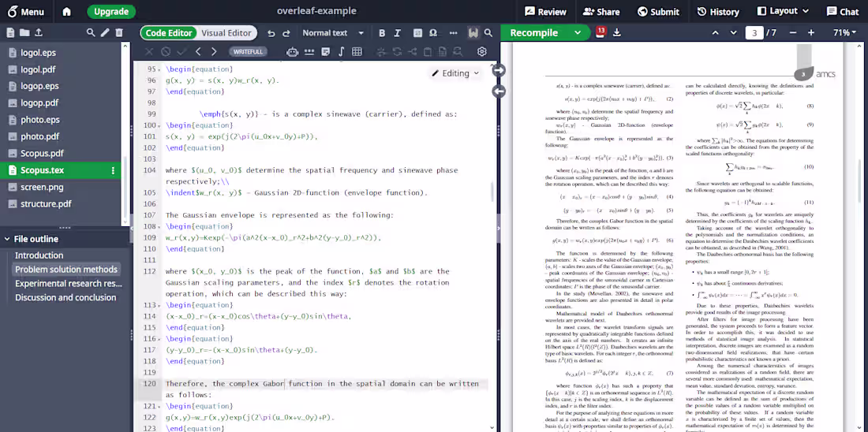This screenshot has height=432, width=868.
Task: Open the Overleaf Menu
Action: [x=25, y=12]
